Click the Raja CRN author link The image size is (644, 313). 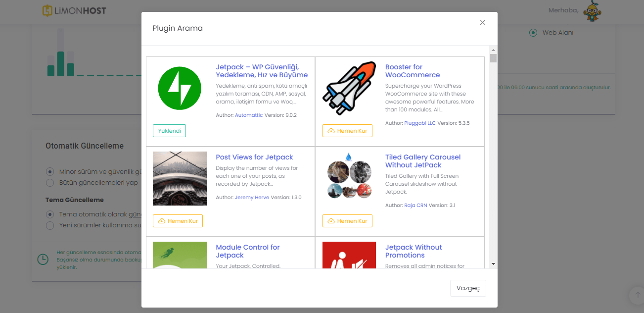click(x=415, y=205)
